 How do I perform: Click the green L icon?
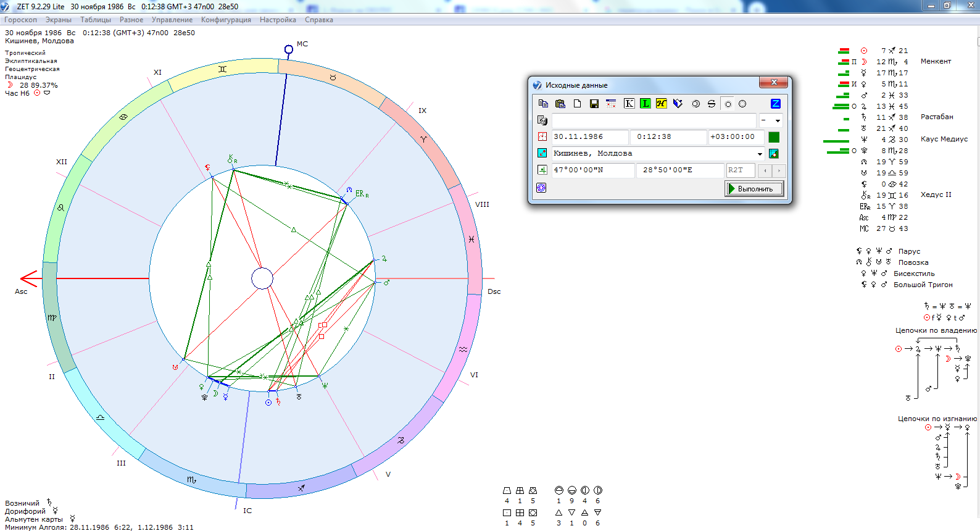[645, 104]
